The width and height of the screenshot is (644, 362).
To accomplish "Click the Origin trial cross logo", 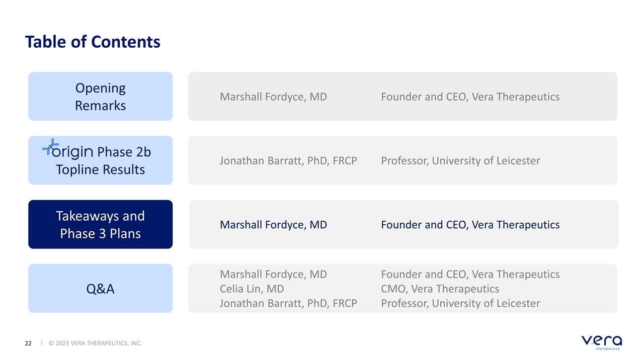I will pos(50,146).
